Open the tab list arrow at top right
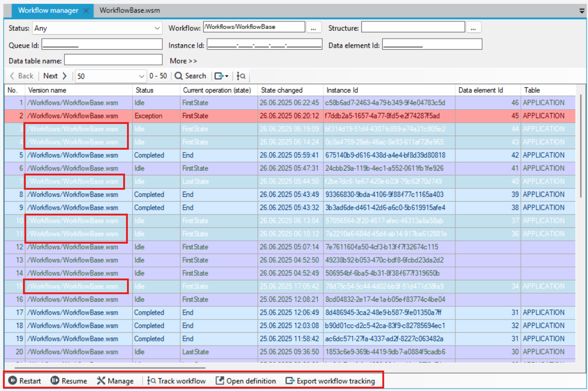The height and width of the screenshot is (391, 588). coord(582,10)
